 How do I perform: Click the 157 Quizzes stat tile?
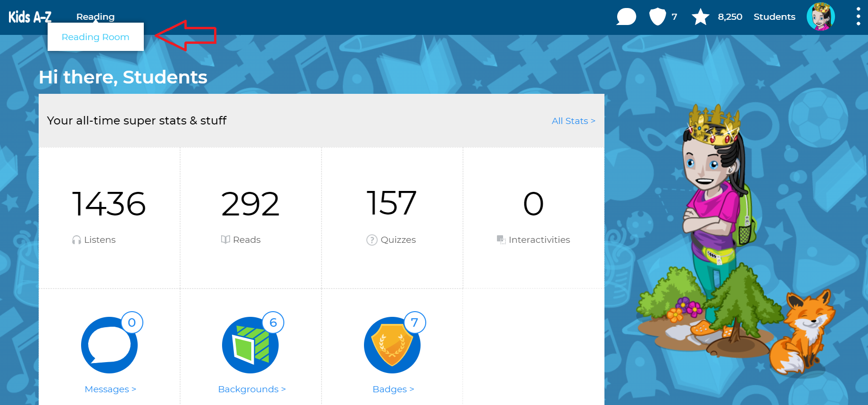click(x=392, y=217)
